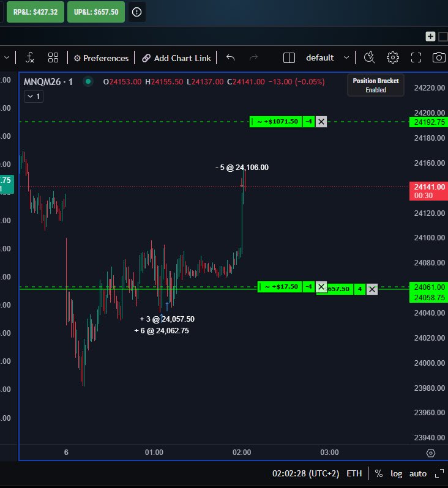Viewport: 448px width, 488px height.
Task: Click the -13.00 (-0.05%) change value
Action: tap(297, 82)
